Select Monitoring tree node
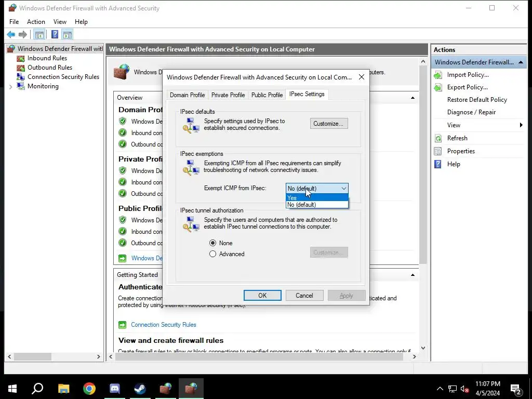Screen dimensions: 532x399 [x=43, y=86]
